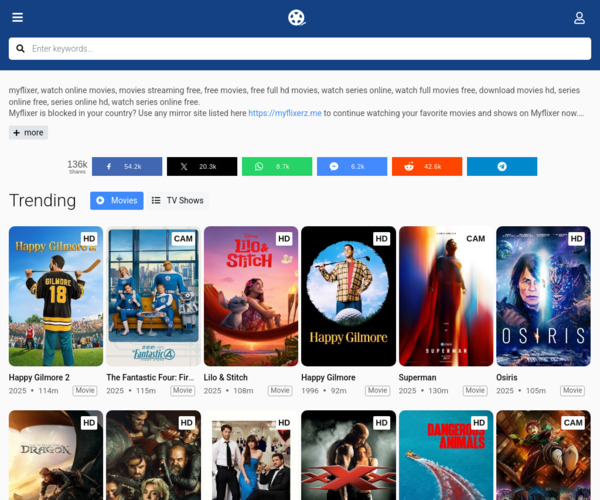Click Movie tag under Superman
This screenshot has height=500, width=600.
pos(475,391)
